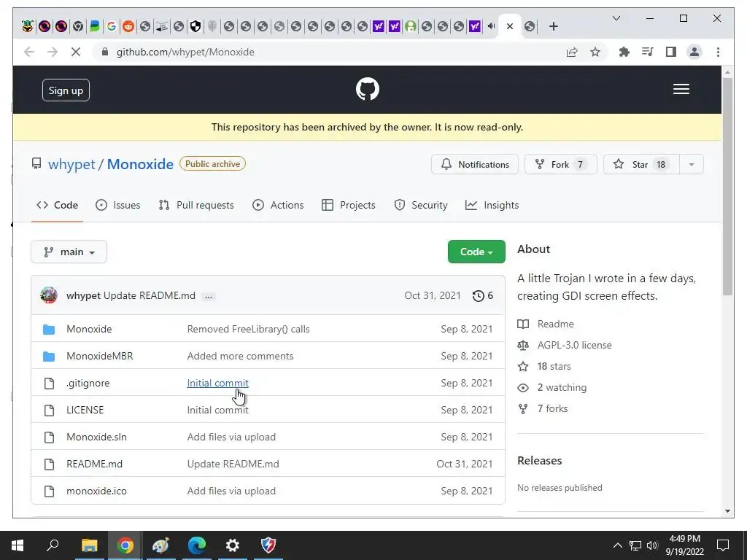
Task: Switch to the Issues tab
Action: [117, 205]
